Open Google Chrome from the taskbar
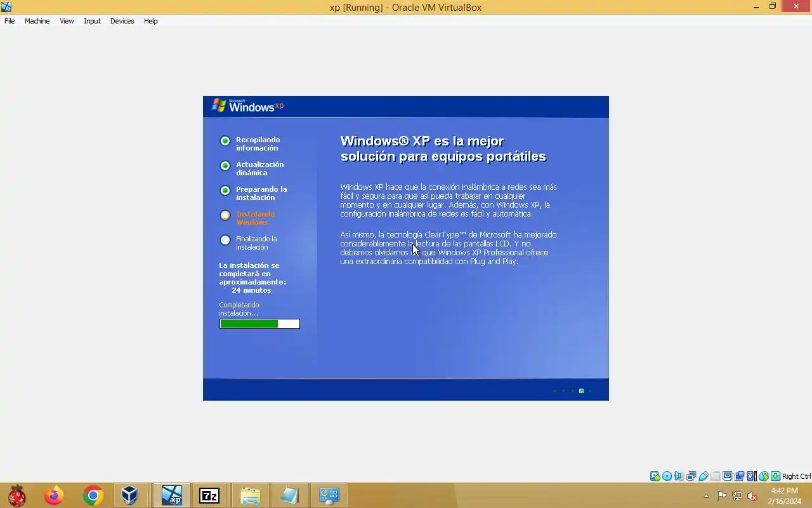 [x=93, y=495]
